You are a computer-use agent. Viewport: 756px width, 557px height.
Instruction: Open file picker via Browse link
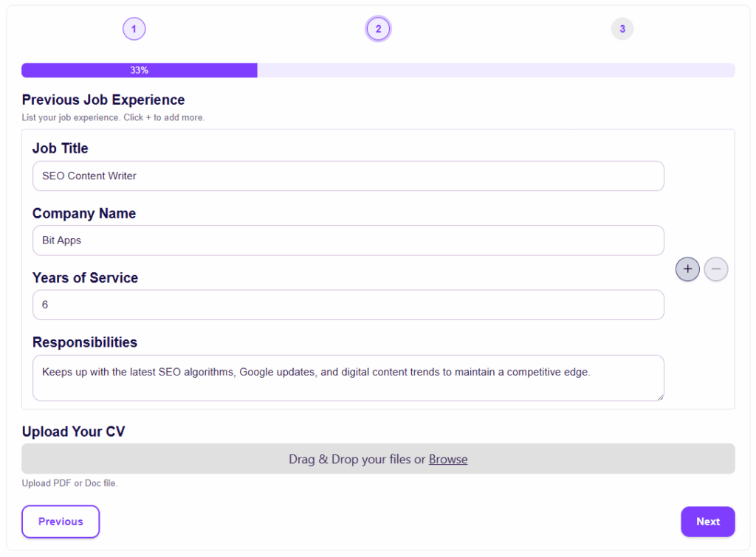pos(448,459)
